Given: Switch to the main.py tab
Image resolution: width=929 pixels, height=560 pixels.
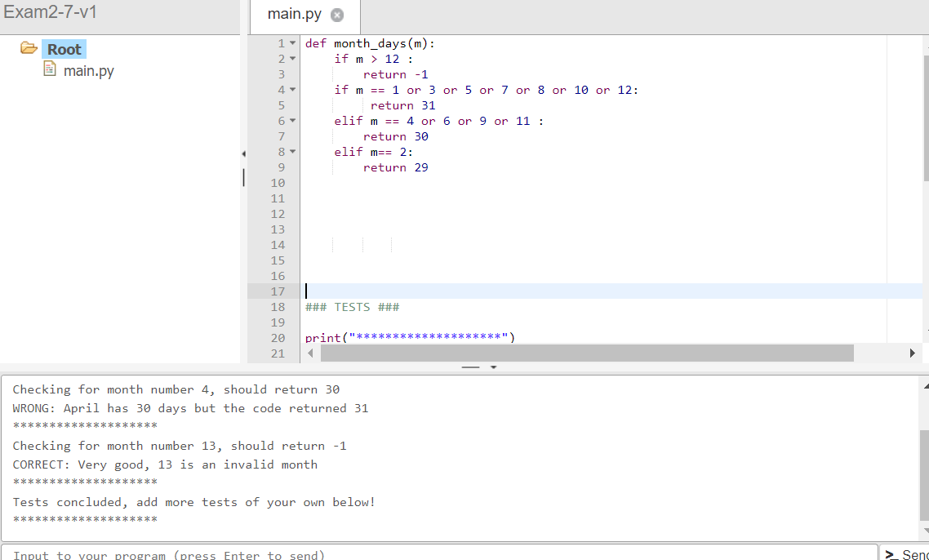Looking at the screenshot, I should point(295,15).
